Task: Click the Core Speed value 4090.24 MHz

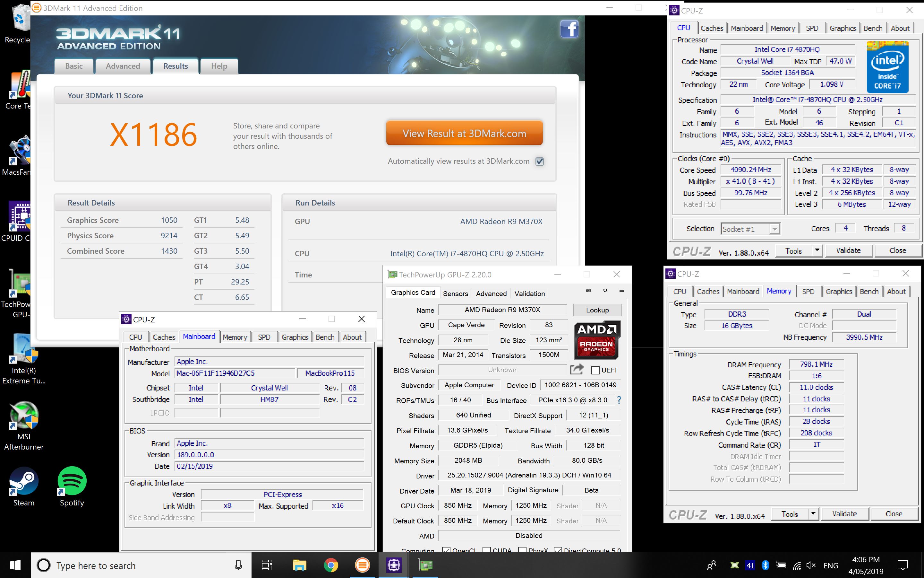Action: (x=751, y=169)
